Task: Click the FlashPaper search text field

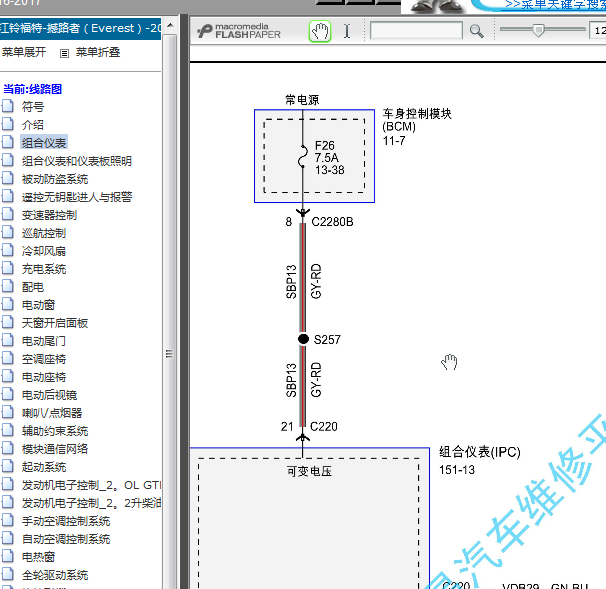Action: pos(416,31)
